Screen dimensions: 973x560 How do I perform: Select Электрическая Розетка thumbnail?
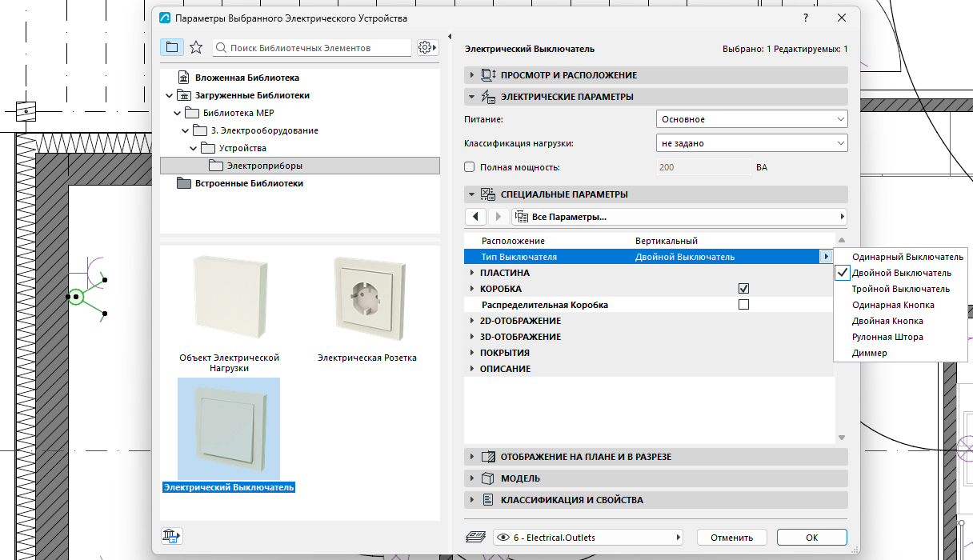pyautogui.click(x=367, y=311)
